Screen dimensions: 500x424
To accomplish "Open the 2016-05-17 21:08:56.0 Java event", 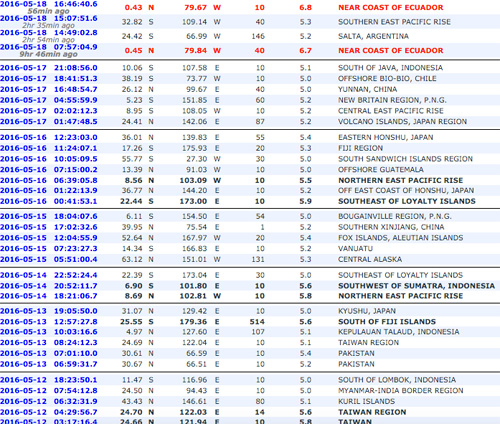I will [x=49, y=68].
